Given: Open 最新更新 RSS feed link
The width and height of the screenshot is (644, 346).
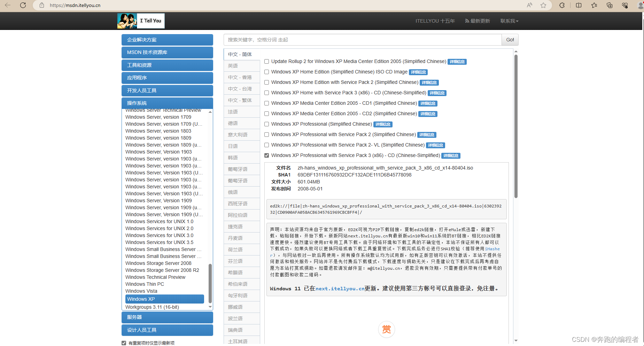Looking at the screenshot, I should pos(478,21).
